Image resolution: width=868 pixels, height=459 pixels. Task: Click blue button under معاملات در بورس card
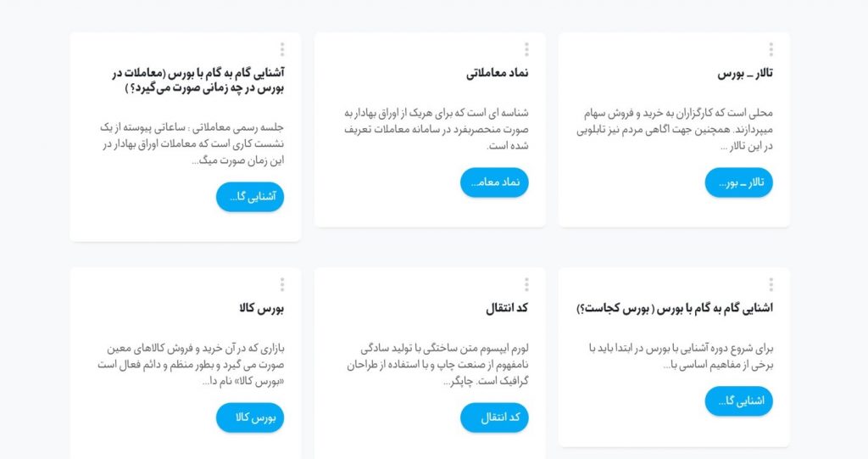coord(250,197)
